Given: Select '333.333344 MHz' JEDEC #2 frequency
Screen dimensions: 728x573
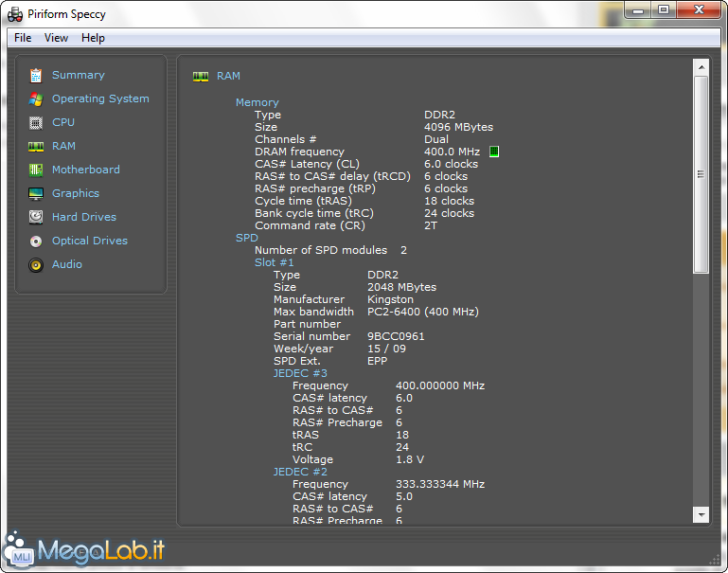Looking at the screenshot, I should click(x=440, y=484).
